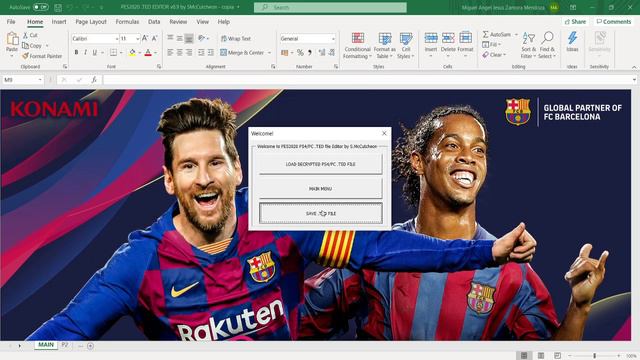Click the Share button
This screenshot has width=640, height=360.
pyautogui.click(x=575, y=22)
